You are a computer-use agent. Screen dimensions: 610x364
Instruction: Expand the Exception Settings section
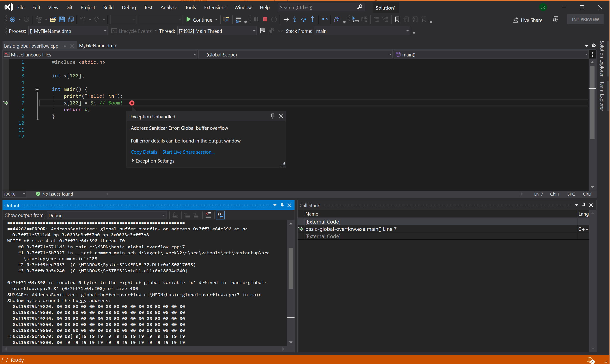click(133, 161)
